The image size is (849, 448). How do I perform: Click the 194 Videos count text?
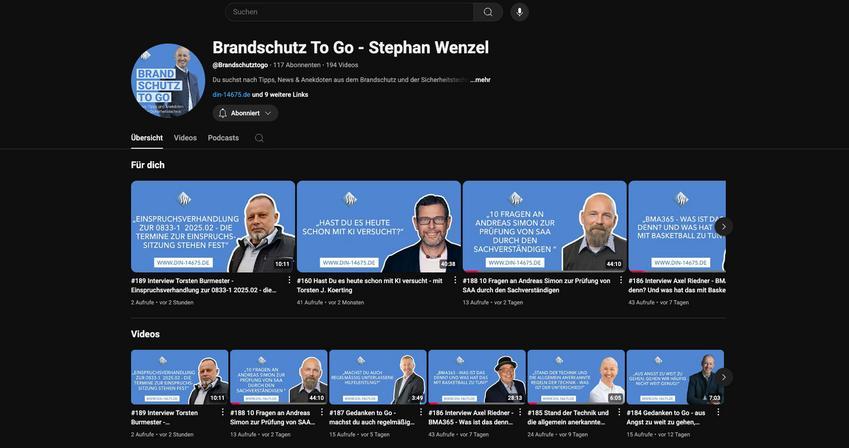click(342, 65)
